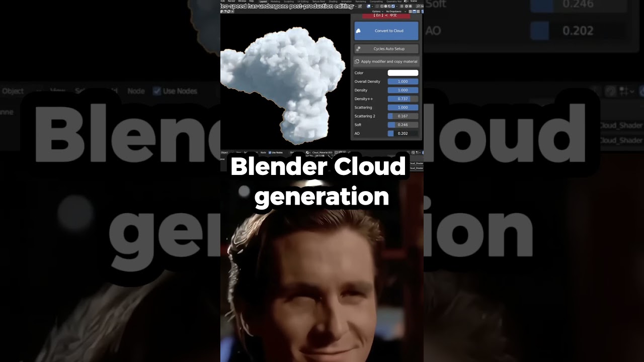Open the Layout workspace tab
Screen dimensions: 644x362
(x=263, y=2)
